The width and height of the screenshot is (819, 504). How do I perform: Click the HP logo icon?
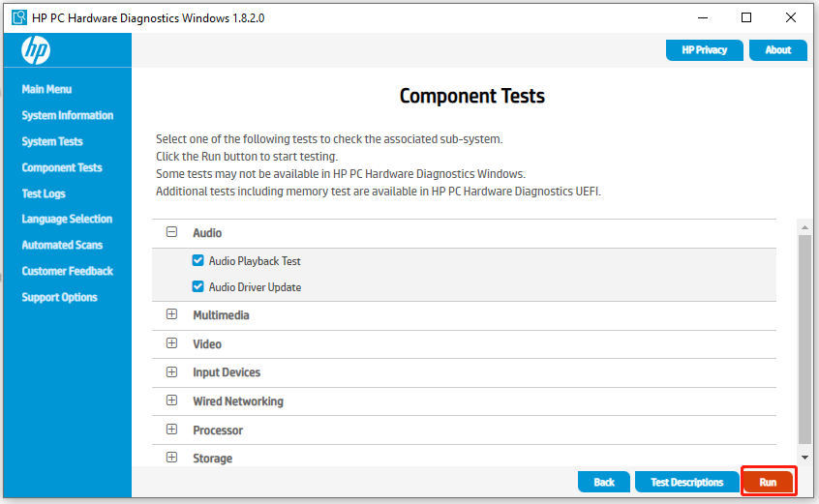pyautogui.click(x=36, y=50)
